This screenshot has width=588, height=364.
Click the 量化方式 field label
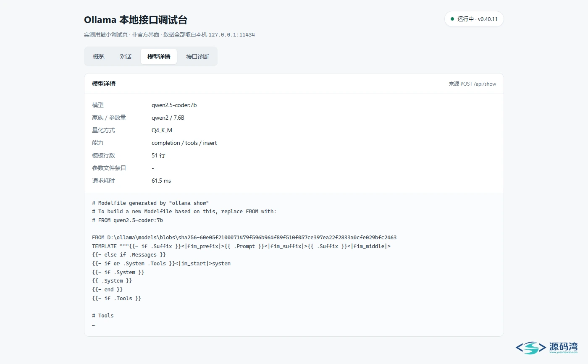[x=103, y=130]
